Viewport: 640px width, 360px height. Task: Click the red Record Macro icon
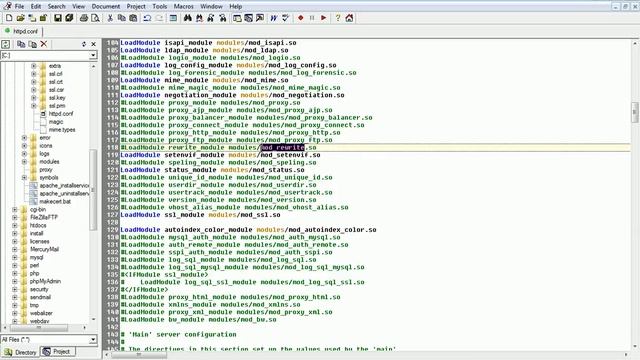301,18
